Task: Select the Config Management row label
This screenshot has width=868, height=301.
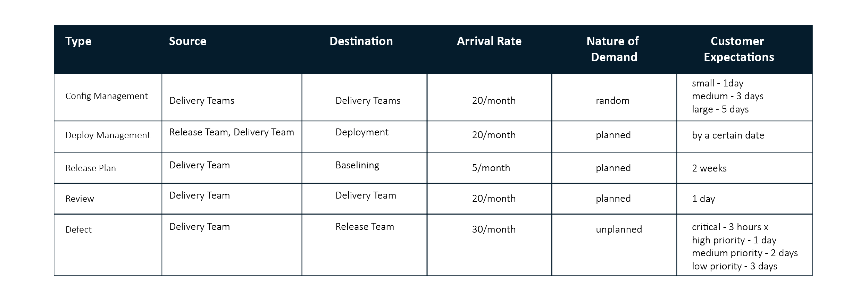Action: 107,96
